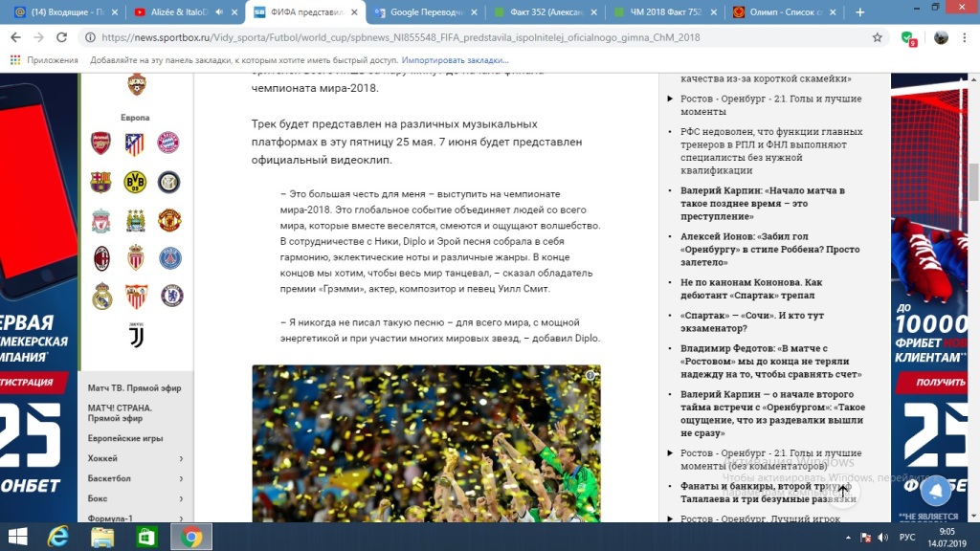Select the AC Milan logo
980x551 pixels.
click(101, 258)
